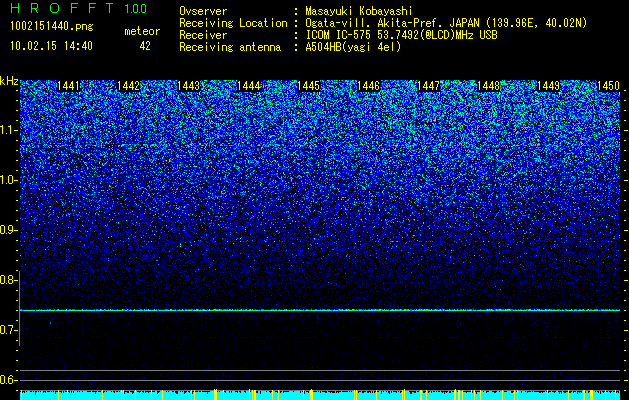Click the meteor label
The image size is (629, 400).
(142, 31)
